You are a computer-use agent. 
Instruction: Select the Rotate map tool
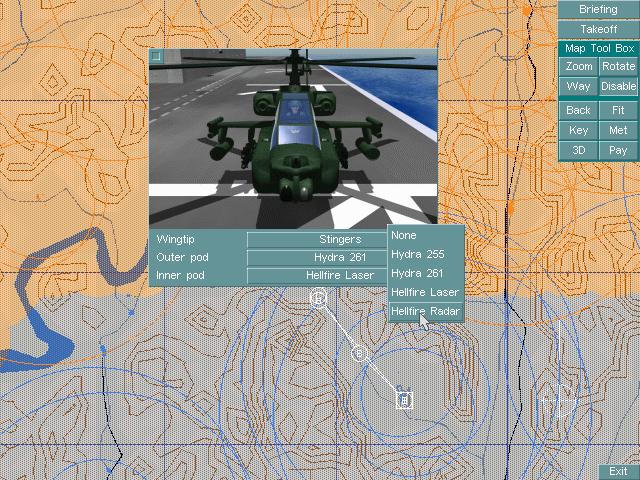point(618,67)
